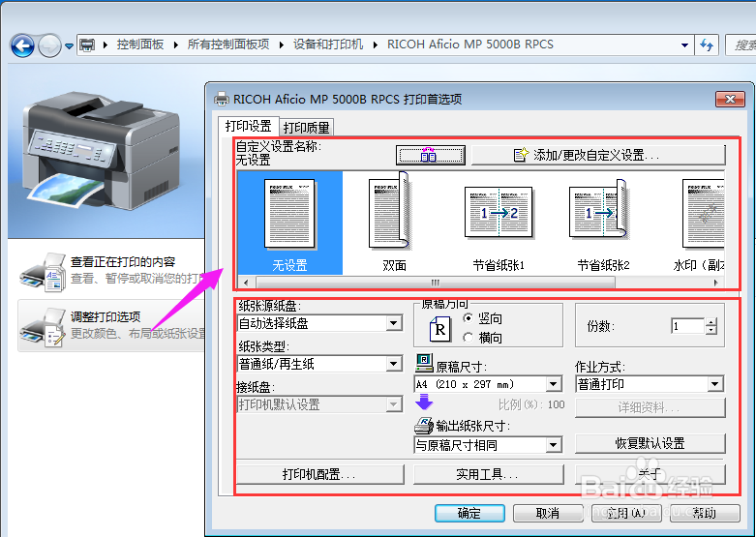Click 取消 to cancel
Viewport: 756px width, 537px height.
pyautogui.click(x=548, y=514)
